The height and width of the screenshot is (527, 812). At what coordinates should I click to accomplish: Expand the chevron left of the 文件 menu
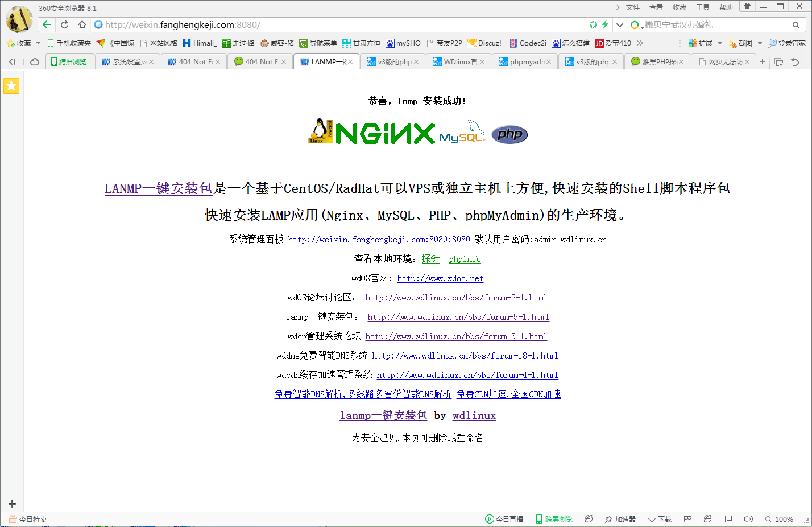pos(618,7)
